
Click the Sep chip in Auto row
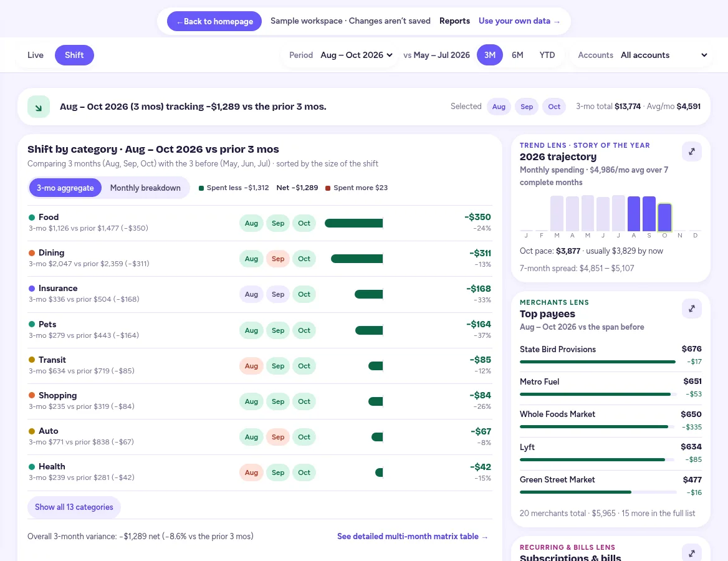pyautogui.click(x=277, y=437)
